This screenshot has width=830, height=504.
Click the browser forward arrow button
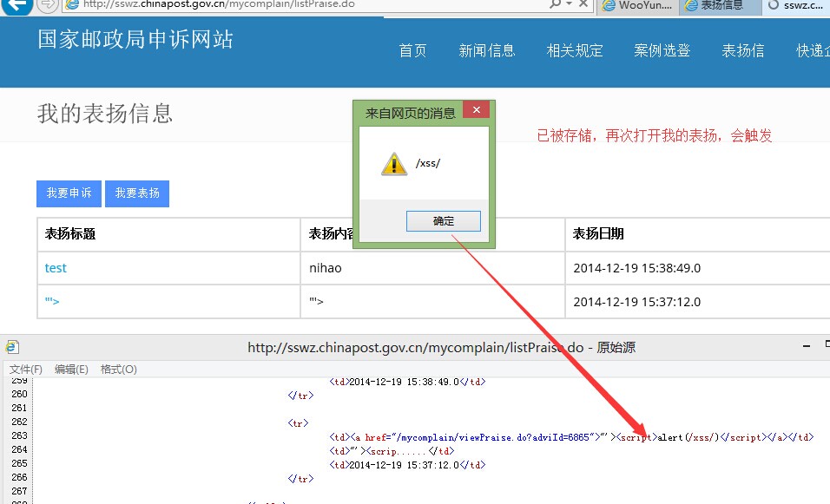pyautogui.click(x=48, y=4)
